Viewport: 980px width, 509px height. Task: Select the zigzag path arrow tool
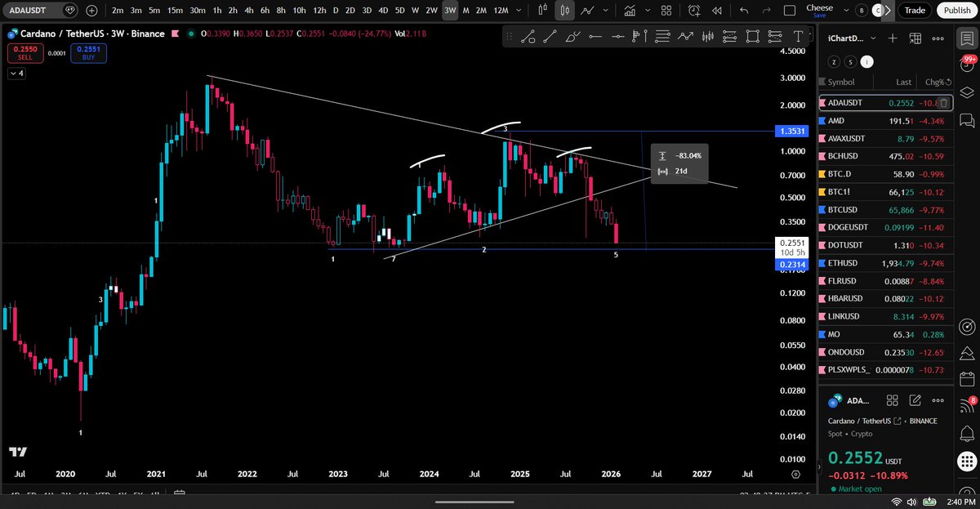(x=685, y=36)
